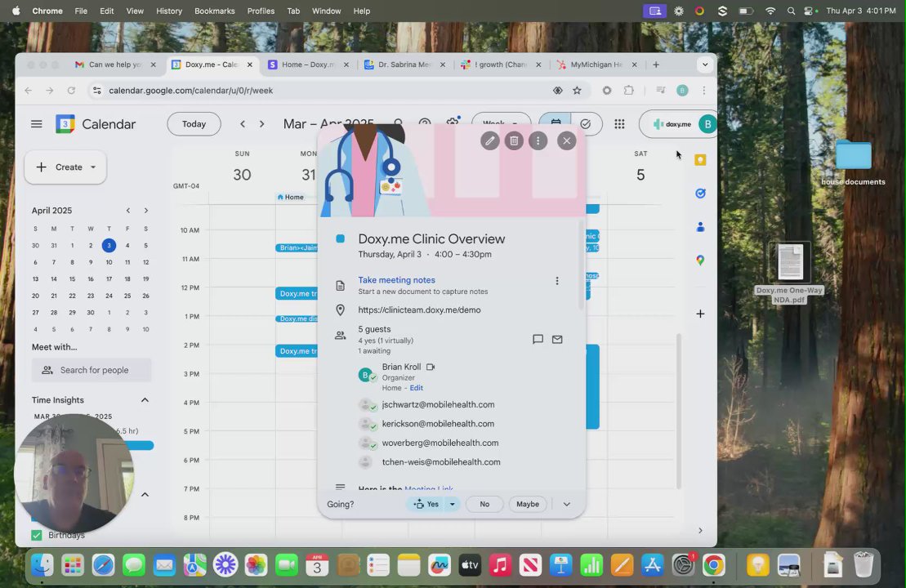The height and width of the screenshot is (588, 906).
Task: Collapse the calendars list section chevron
Action: point(145,494)
